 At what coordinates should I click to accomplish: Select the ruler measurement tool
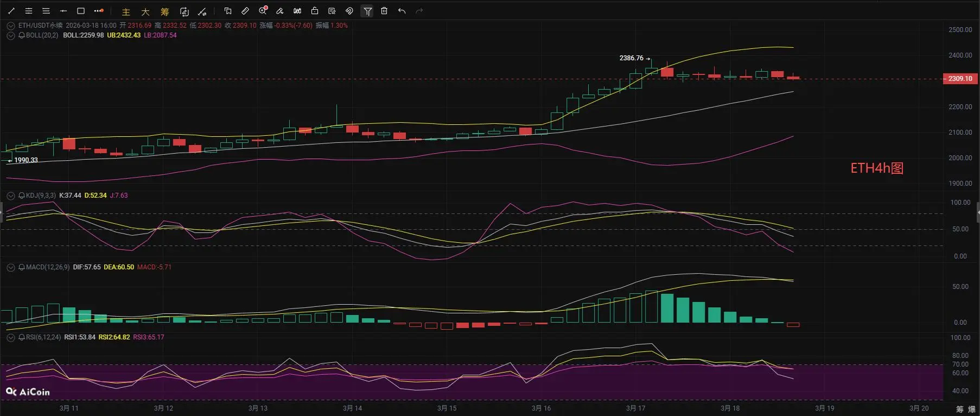(x=245, y=11)
